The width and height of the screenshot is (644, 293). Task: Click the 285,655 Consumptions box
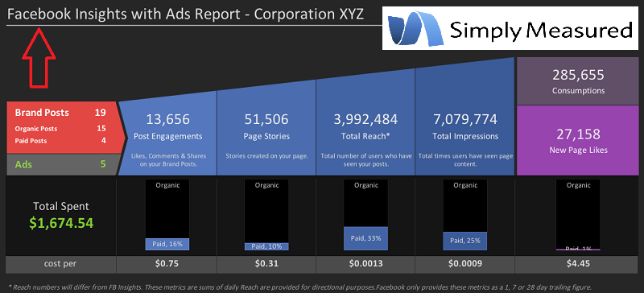click(578, 81)
